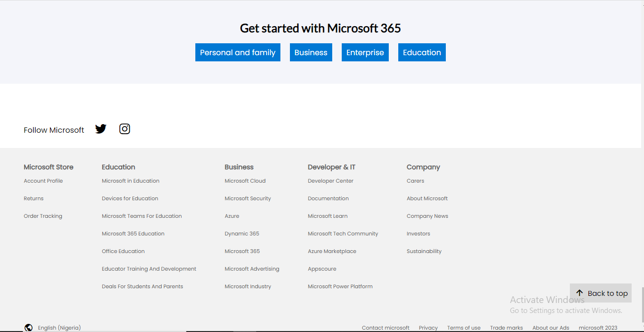Open the Microsoft Advertising link

252,269
